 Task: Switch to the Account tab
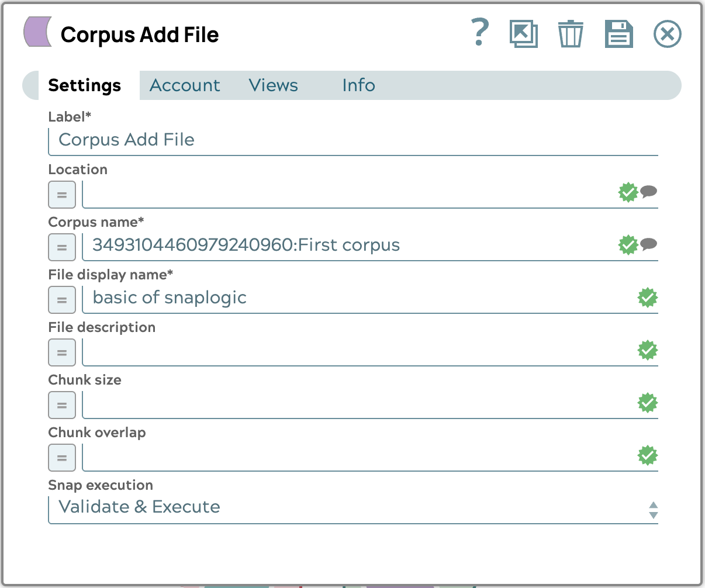point(185,85)
